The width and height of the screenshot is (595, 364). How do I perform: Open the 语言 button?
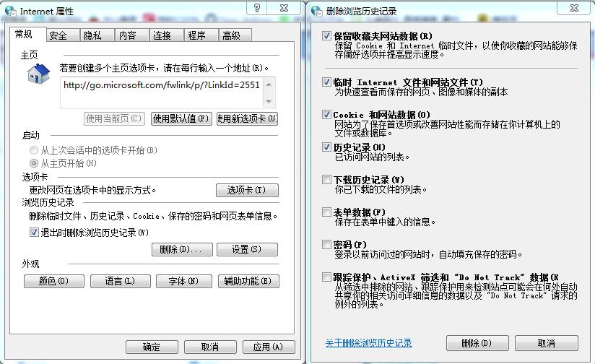coord(121,281)
